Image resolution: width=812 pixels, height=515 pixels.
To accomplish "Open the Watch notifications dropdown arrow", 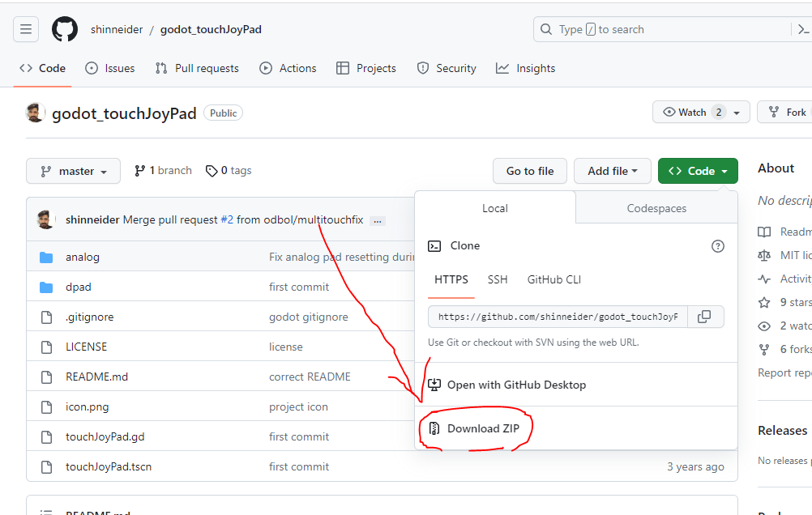I will 737,113.
